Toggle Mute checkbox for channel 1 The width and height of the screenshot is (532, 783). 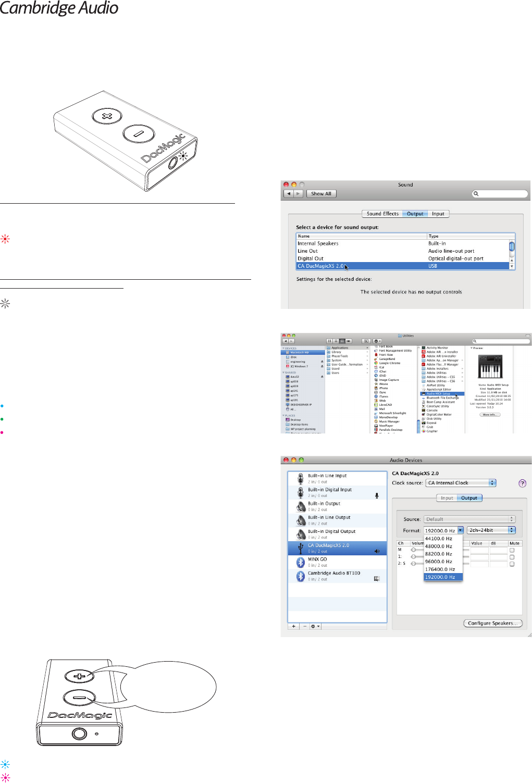pyautogui.click(x=512, y=557)
